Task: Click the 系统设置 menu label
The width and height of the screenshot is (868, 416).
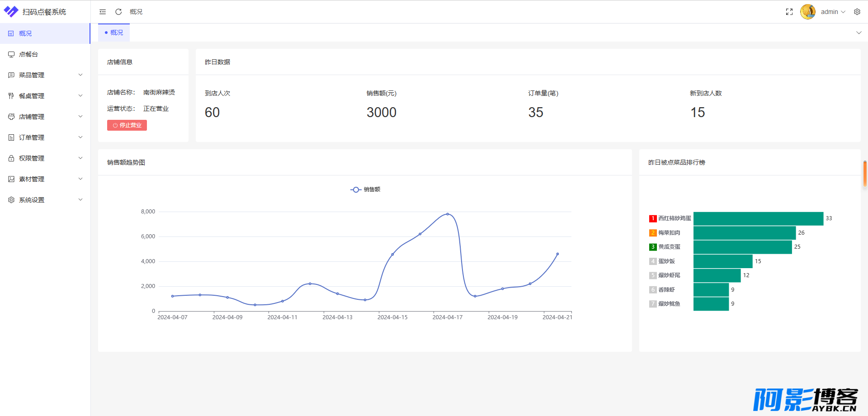Action: [x=32, y=200]
